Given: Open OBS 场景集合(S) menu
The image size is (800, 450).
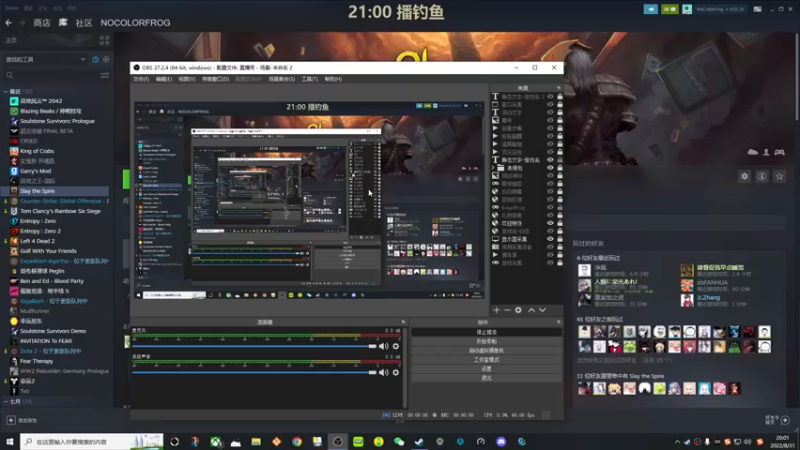Looking at the screenshot, I should tap(282, 79).
